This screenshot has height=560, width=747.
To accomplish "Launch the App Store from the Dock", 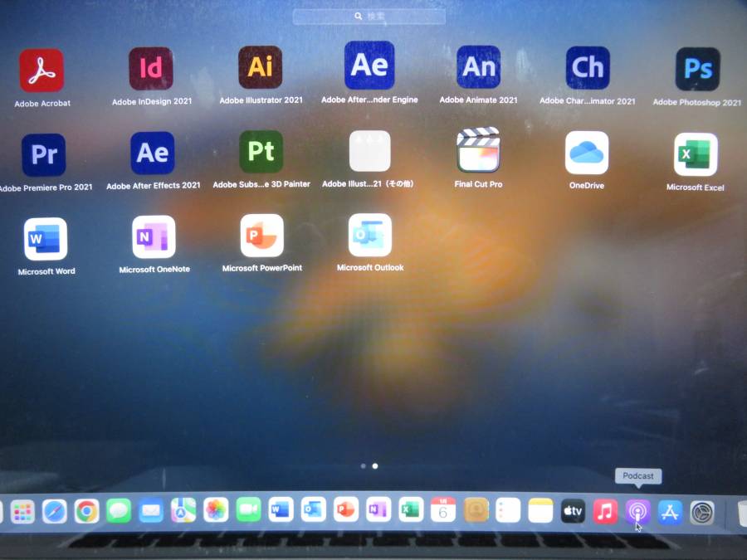I will click(x=670, y=513).
